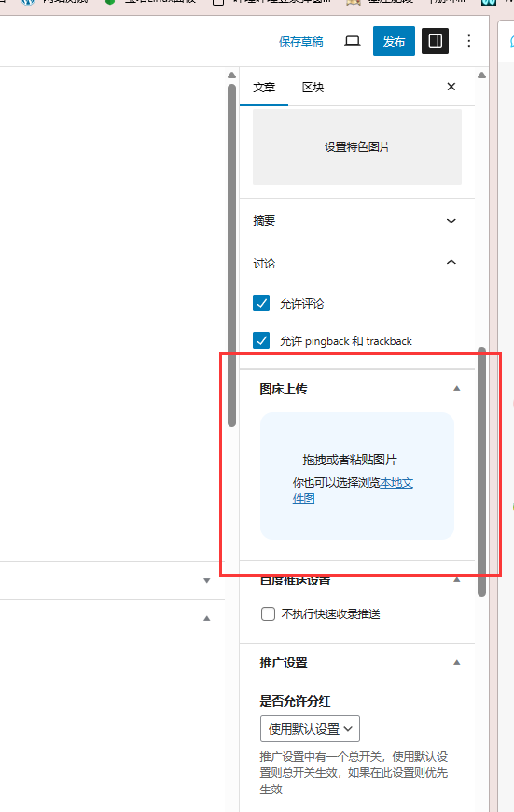Check 不执行快速收录推送 checkbox
The image size is (514, 812).
(268, 613)
